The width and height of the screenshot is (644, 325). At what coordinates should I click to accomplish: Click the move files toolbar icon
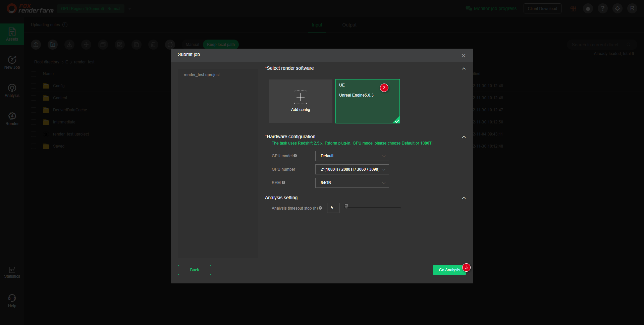coord(86,44)
